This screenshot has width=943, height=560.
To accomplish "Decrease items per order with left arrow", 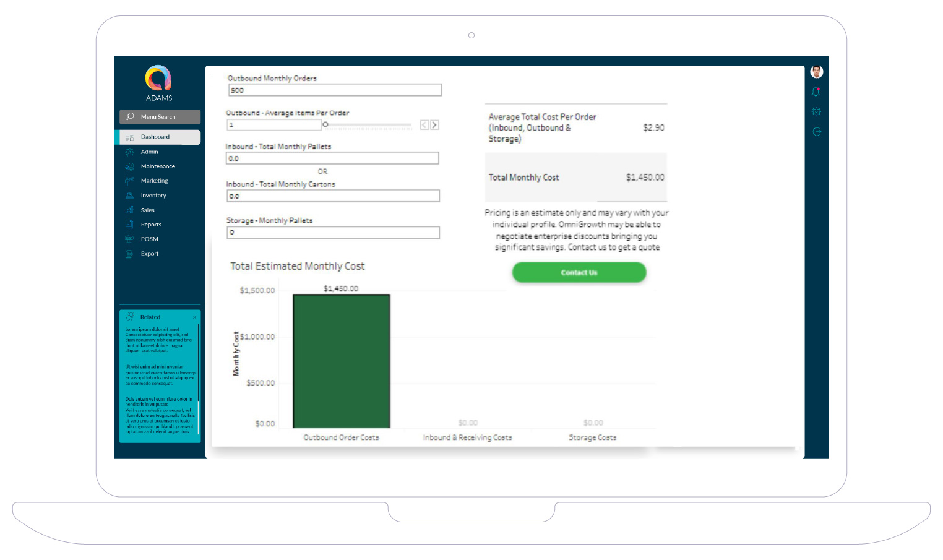I will coord(424,125).
